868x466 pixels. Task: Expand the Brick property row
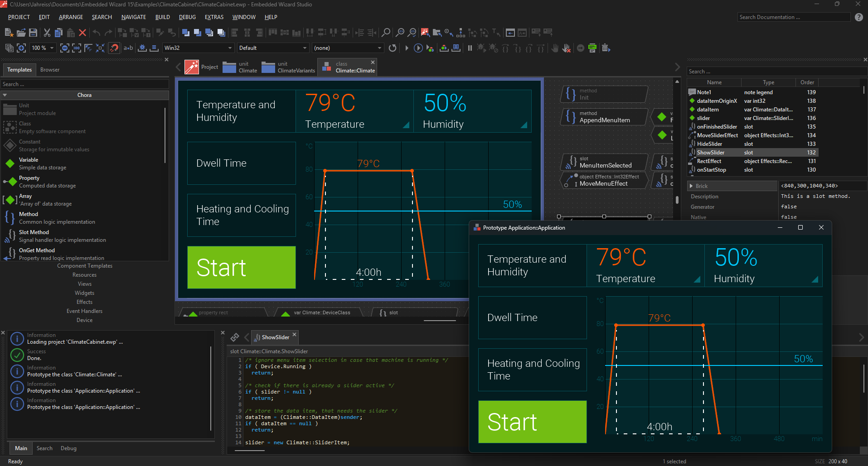[691, 186]
